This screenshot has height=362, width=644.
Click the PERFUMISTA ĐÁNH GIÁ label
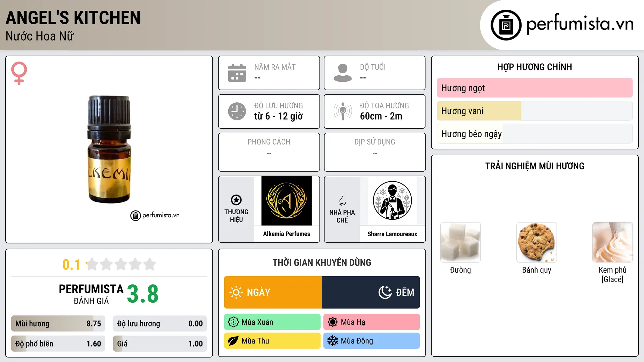pyautogui.click(x=91, y=294)
